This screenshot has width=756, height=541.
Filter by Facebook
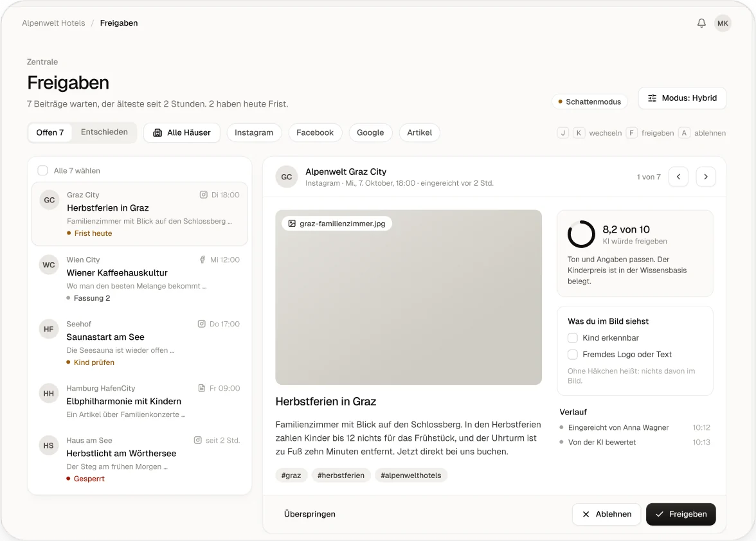tap(315, 132)
